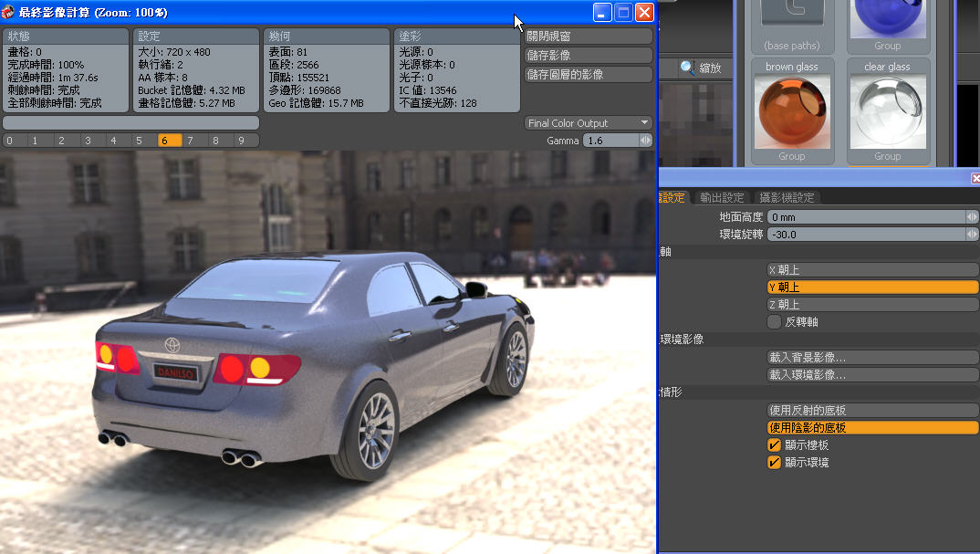The height and width of the screenshot is (554, 980).
Task: Click the IC 值: 13546 text
Action: 428,90
